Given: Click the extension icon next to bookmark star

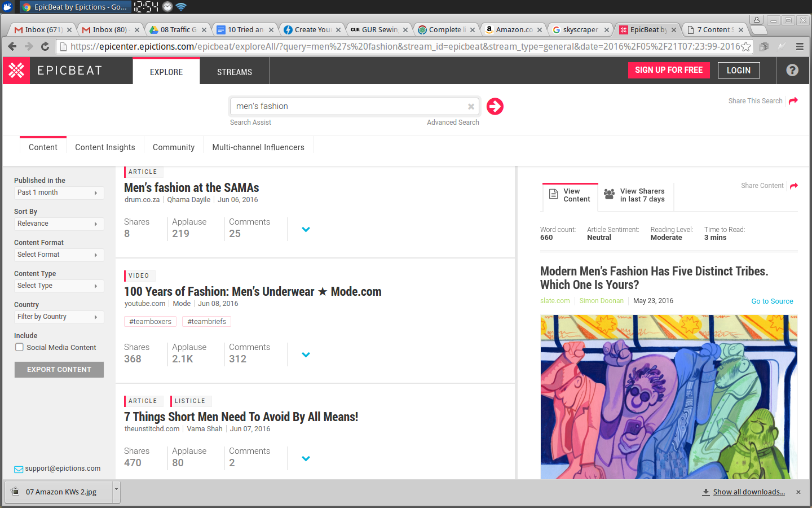Looking at the screenshot, I should coord(764,46).
